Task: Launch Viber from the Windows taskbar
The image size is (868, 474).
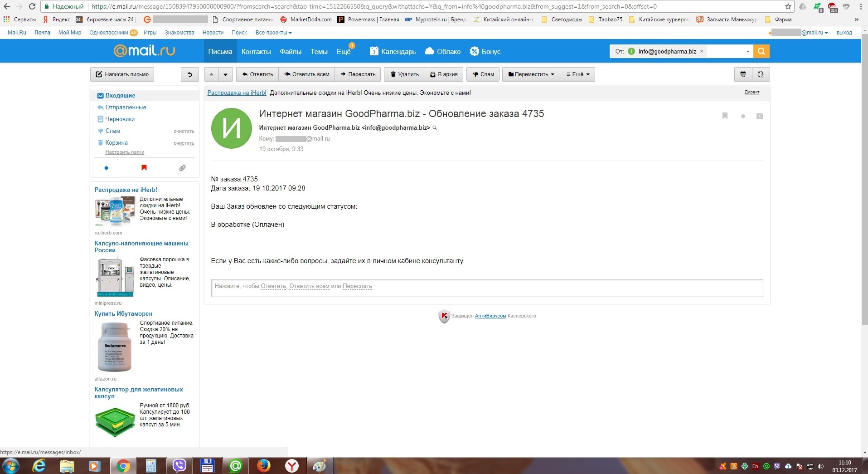Action: click(179, 465)
